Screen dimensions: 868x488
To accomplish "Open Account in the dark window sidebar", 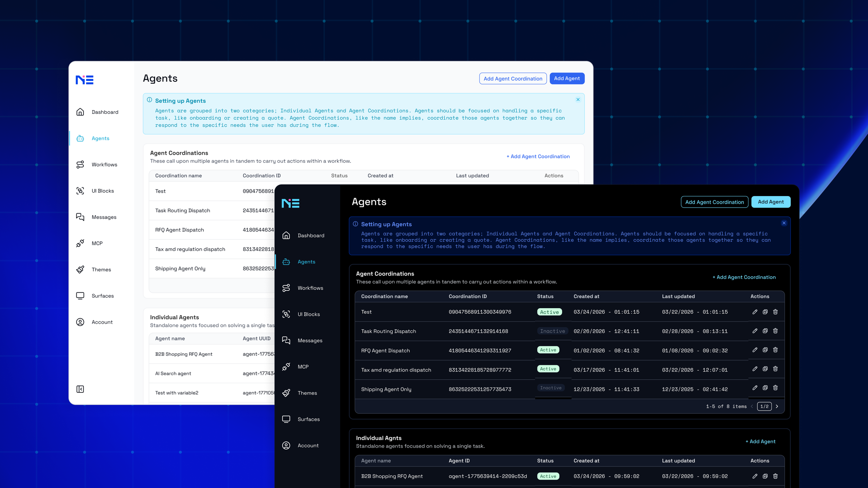I will coord(300,445).
